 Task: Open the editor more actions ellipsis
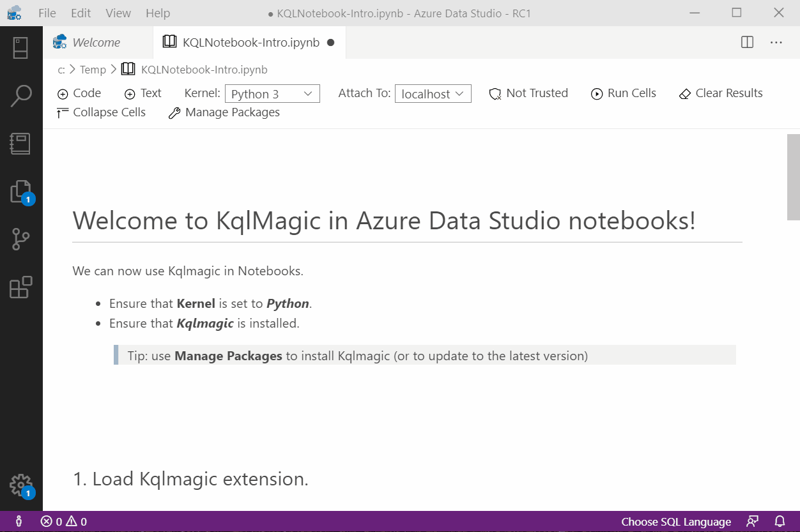click(x=776, y=42)
